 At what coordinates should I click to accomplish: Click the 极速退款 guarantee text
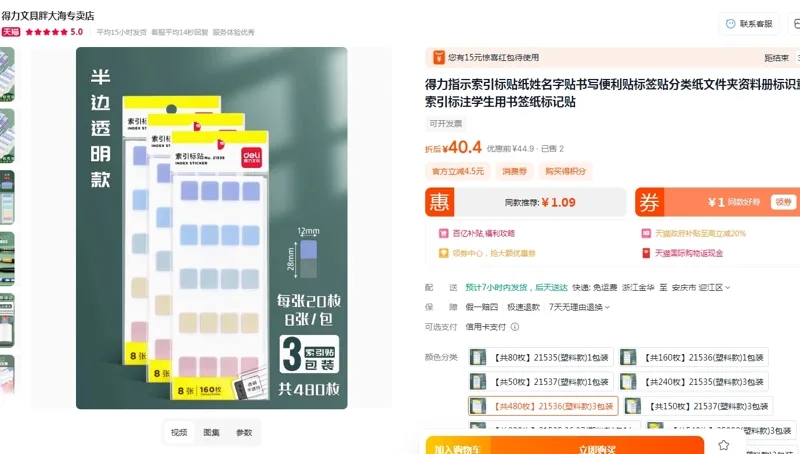point(523,307)
